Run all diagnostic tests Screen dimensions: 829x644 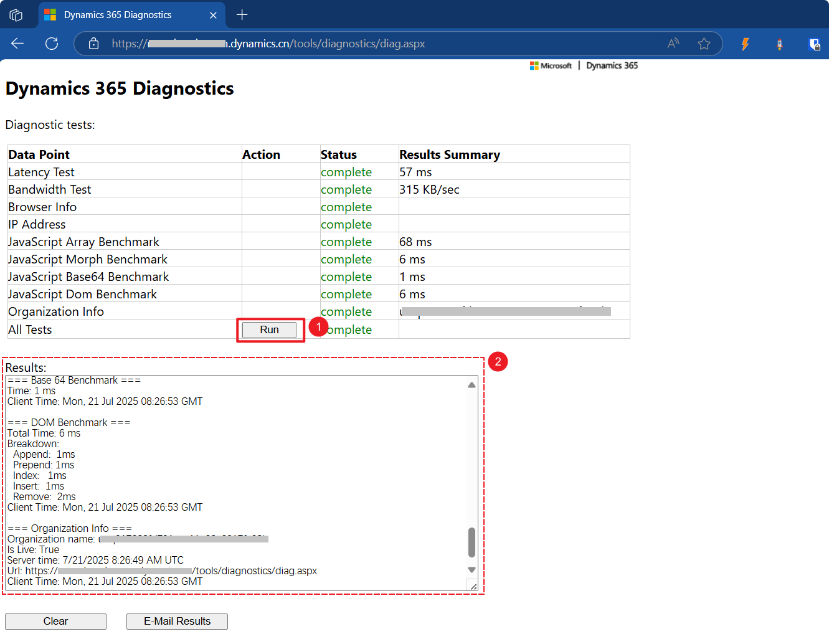point(269,329)
